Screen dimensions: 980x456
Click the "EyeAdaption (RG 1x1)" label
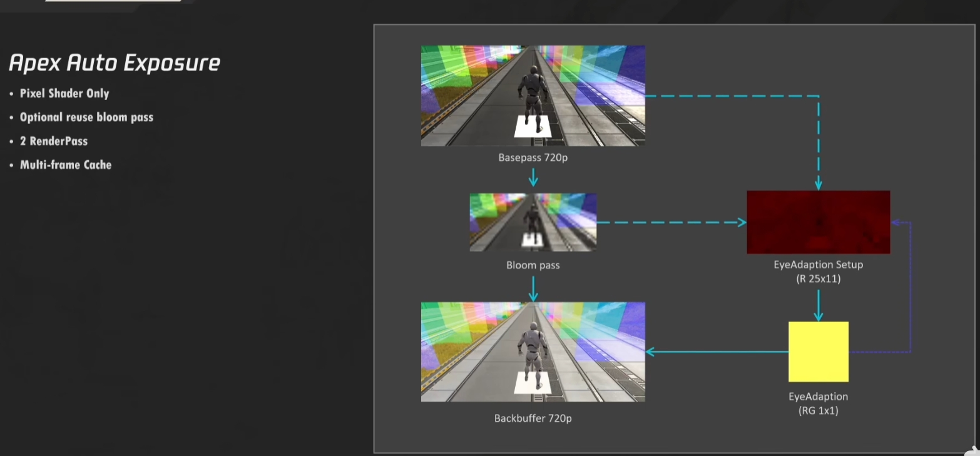818,403
